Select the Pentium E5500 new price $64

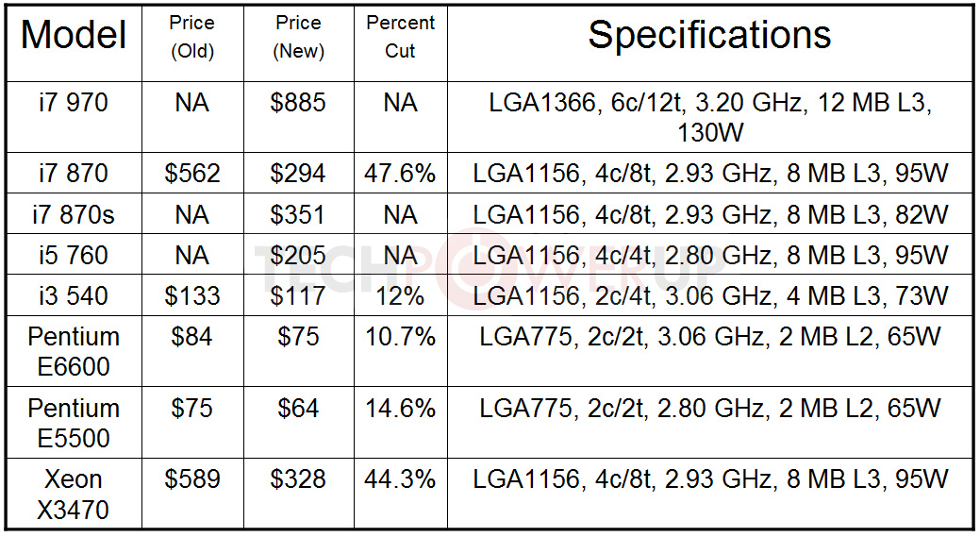click(x=298, y=409)
